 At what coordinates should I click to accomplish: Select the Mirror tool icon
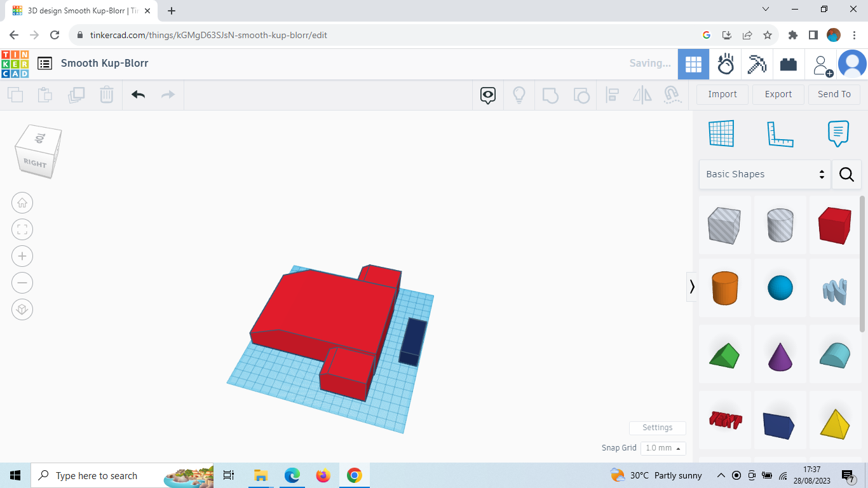pyautogui.click(x=642, y=94)
